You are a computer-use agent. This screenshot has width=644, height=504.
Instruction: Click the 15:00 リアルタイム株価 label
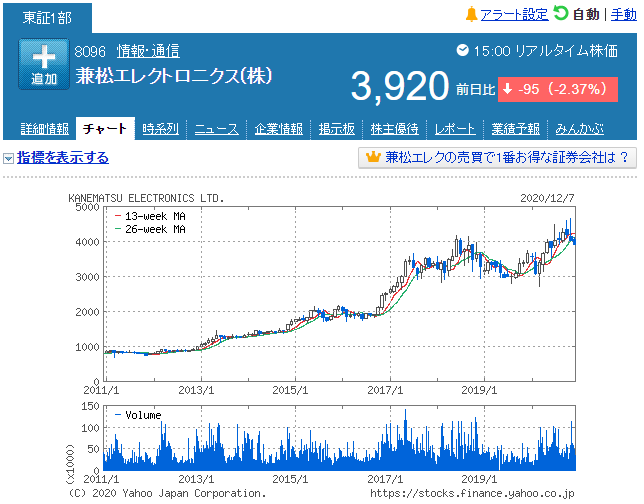(545, 51)
